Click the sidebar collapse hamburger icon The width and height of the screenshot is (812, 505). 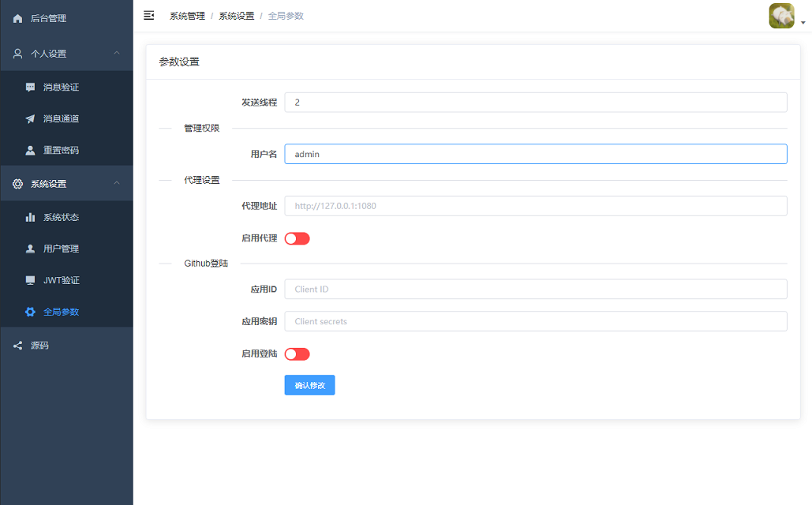(148, 16)
